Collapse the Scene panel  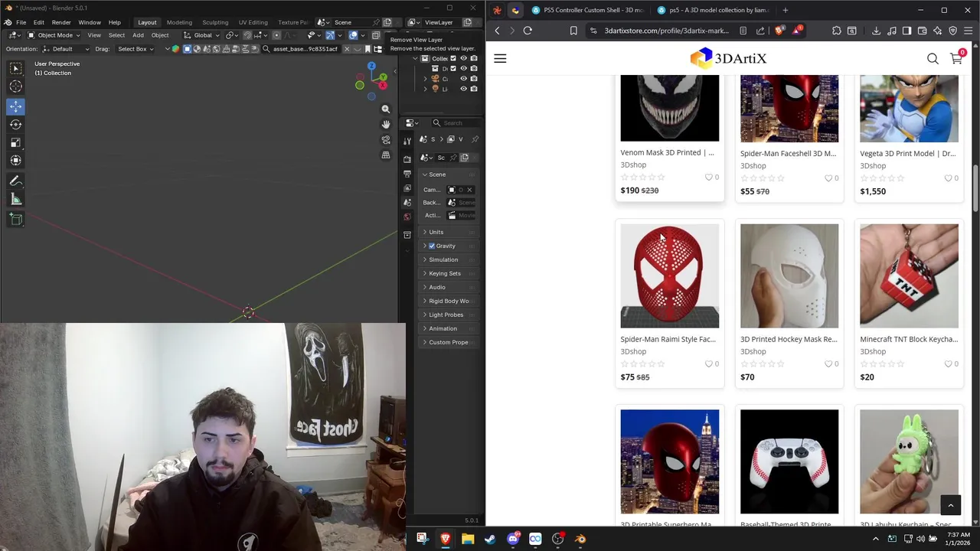[448, 174]
